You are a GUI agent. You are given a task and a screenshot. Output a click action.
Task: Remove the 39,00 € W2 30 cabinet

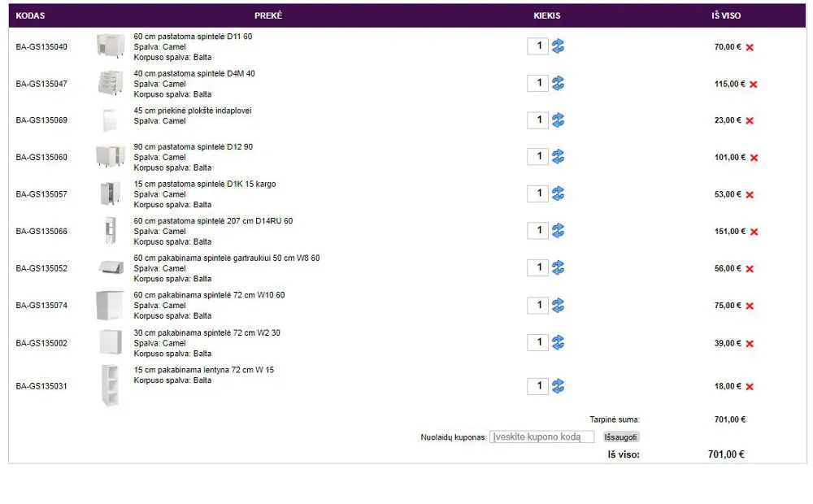750,344
